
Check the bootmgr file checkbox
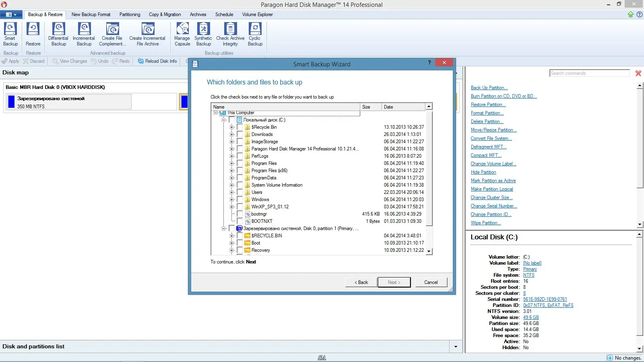click(239, 214)
